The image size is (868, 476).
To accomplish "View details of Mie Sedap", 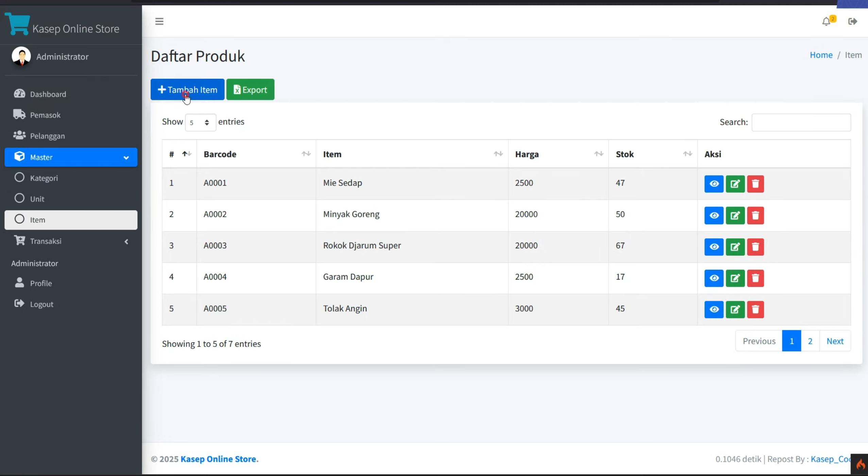I will coord(714,184).
